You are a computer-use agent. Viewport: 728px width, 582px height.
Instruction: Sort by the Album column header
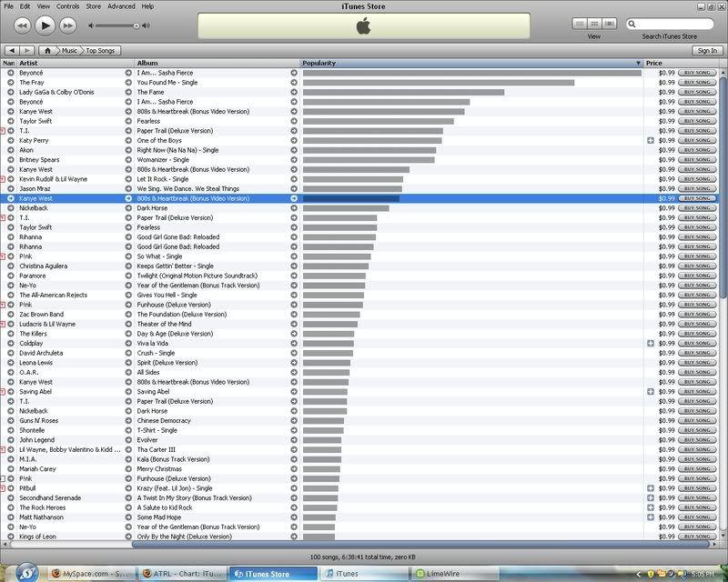point(217,63)
